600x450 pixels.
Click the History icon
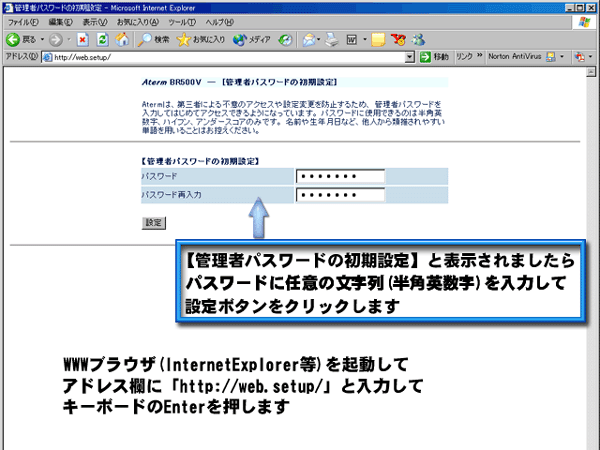pyautogui.click(x=285, y=39)
